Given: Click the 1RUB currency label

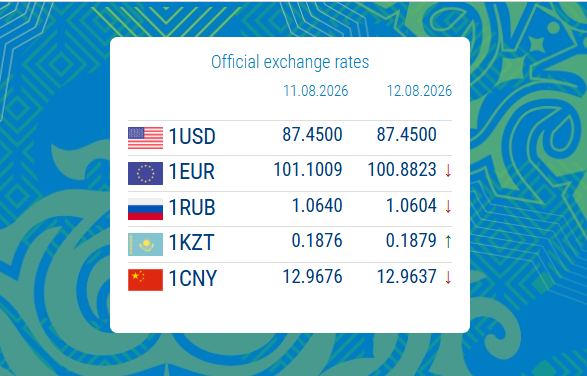Looking at the screenshot, I should coord(192,207).
